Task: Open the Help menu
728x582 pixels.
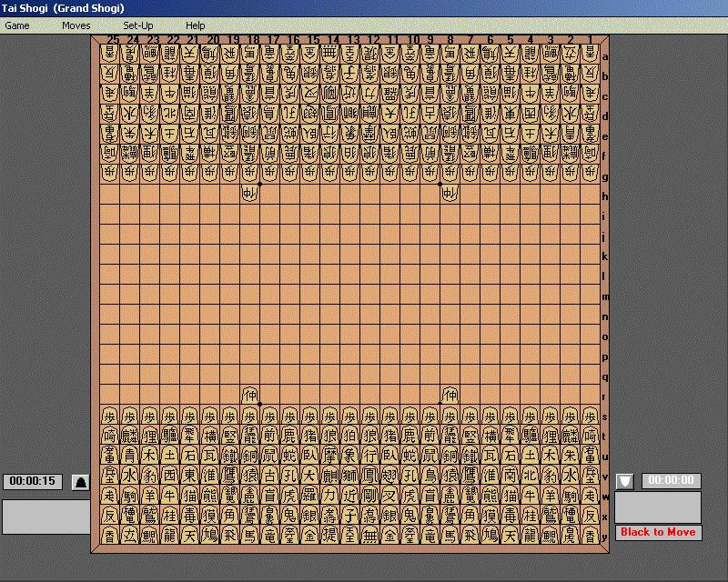Action: click(195, 25)
